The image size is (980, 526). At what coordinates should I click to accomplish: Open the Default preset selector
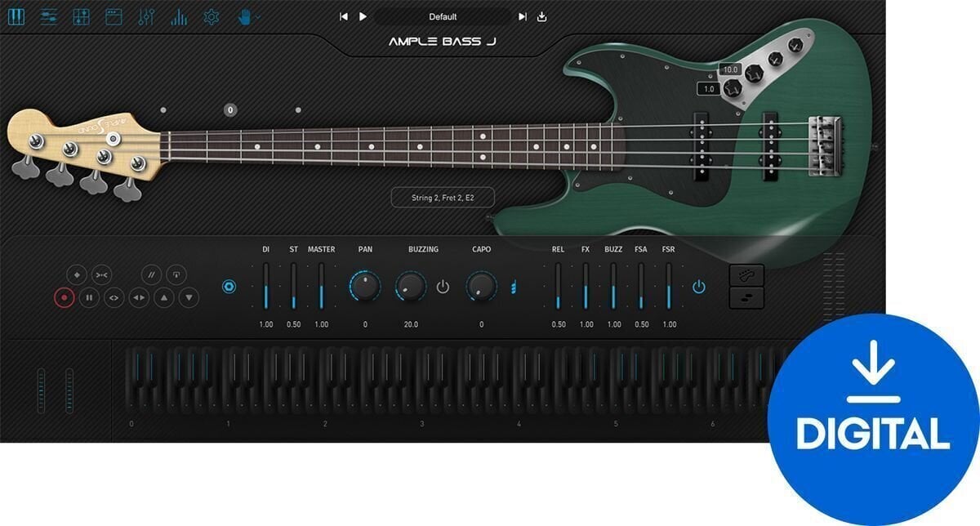click(x=443, y=16)
